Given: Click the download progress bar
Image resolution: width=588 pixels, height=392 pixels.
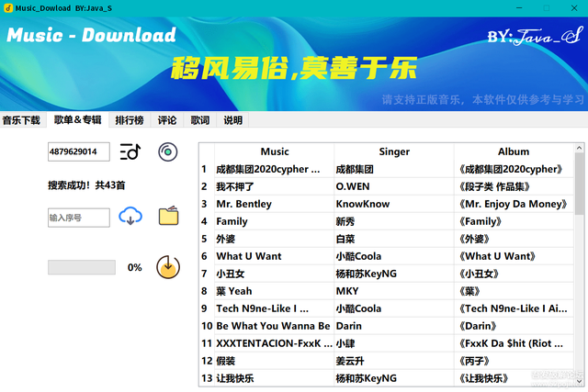Looking at the screenshot, I should (82, 267).
